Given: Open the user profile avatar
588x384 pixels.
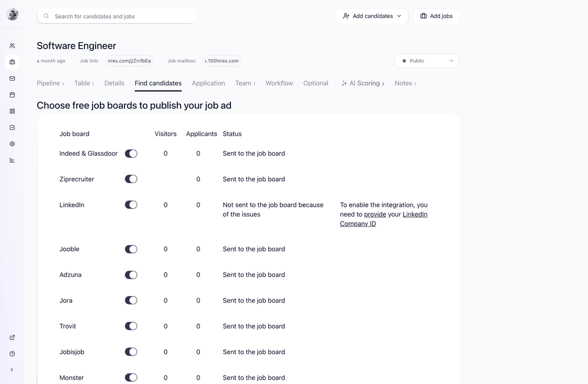Looking at the screenshot, I should (12, 14).
